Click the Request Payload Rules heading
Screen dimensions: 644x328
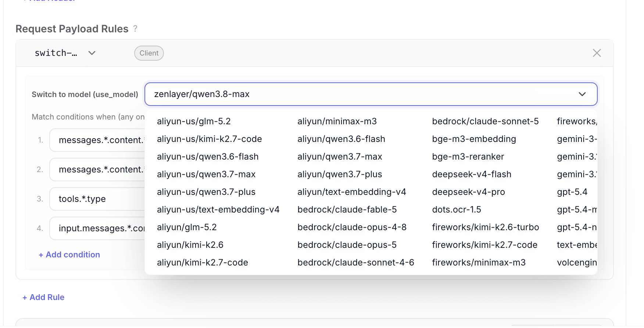(x=72, y=29)
